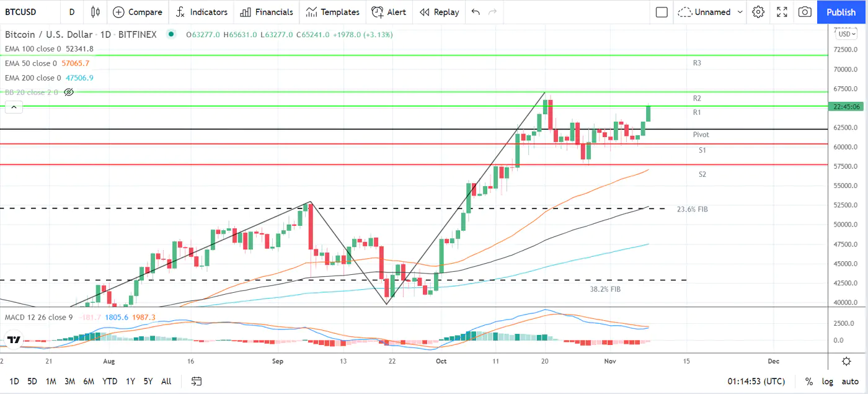This screenshot has height=394, width=868.
Task: Toggle log scale mode
Action: click(x=827, y=381)
